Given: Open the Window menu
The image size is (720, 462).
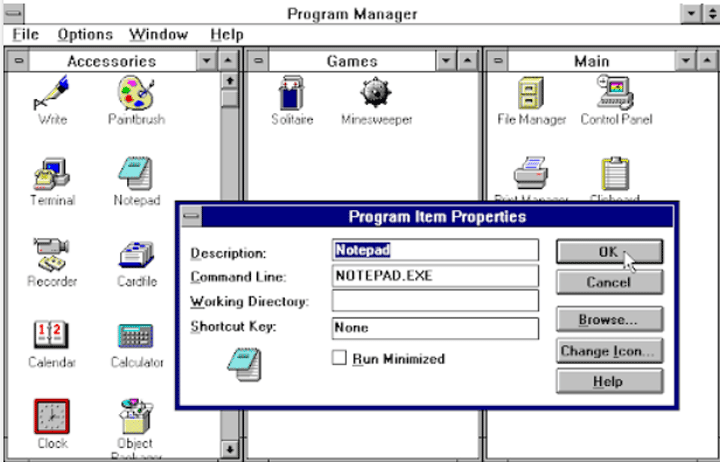Looking at the screenshot, I should [x=158, y=34].
